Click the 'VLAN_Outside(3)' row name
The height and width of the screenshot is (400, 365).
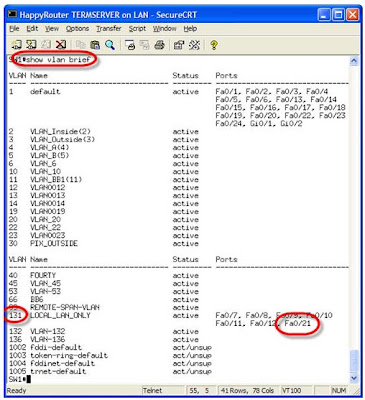(62, 139)
